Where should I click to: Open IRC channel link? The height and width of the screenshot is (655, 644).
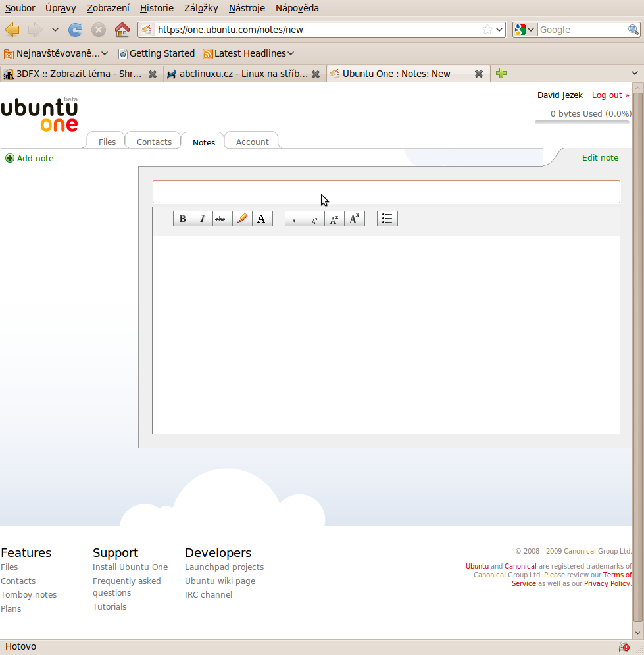(209, 595)
